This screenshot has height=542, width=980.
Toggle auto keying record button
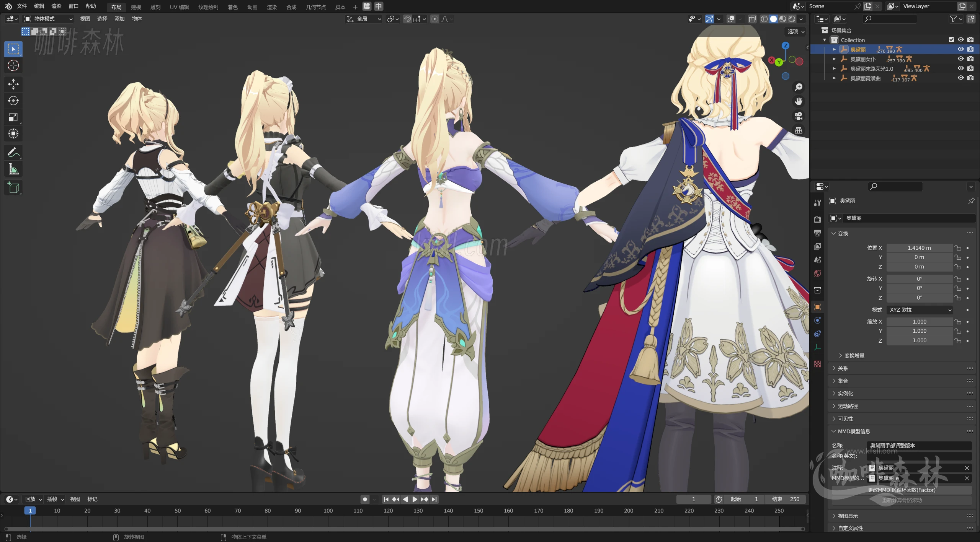click(x=365, y=499)
